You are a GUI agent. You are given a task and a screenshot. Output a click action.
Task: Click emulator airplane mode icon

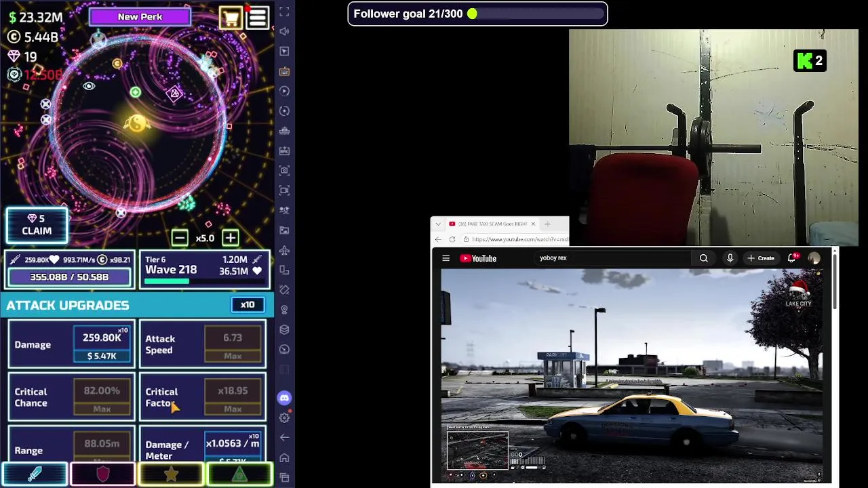click(284, 250)
